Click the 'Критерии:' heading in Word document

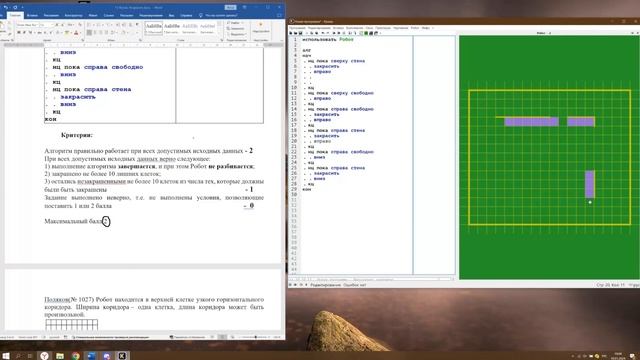coord(77,135)
